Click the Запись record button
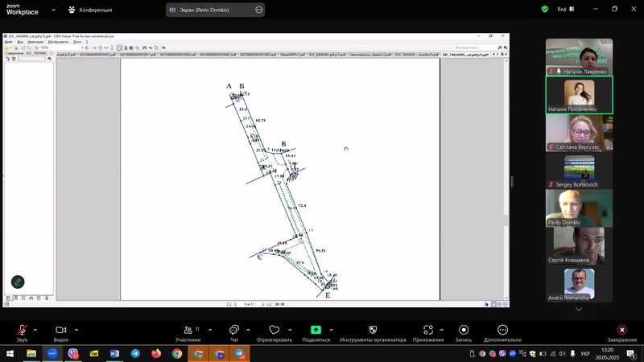 464,333
